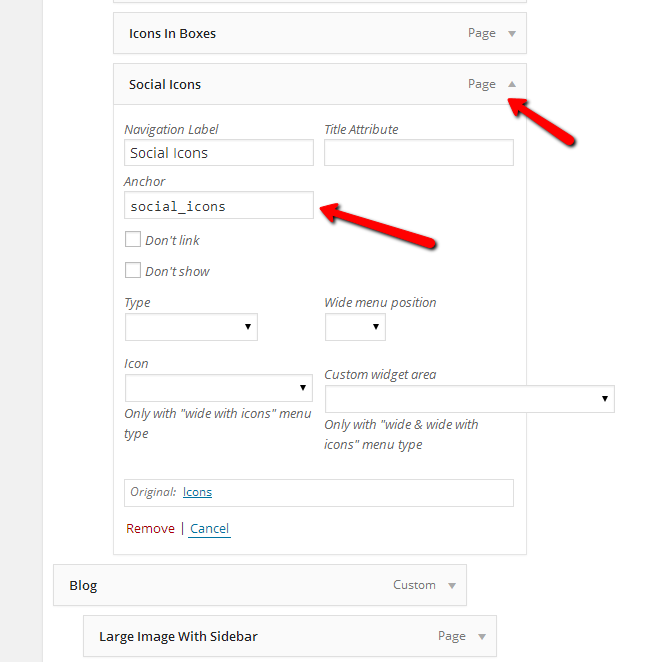Screen dimensions: 654x662
Task: Open the Type dropdown
Action: [x=191, y=327]
